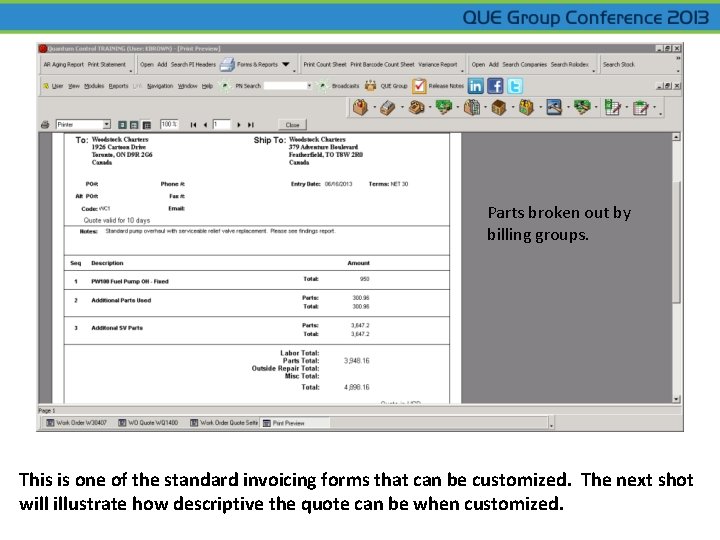Screen dimensions: 720x540
Task: Select the first page-layout view icon
Action: pos(123,125)
